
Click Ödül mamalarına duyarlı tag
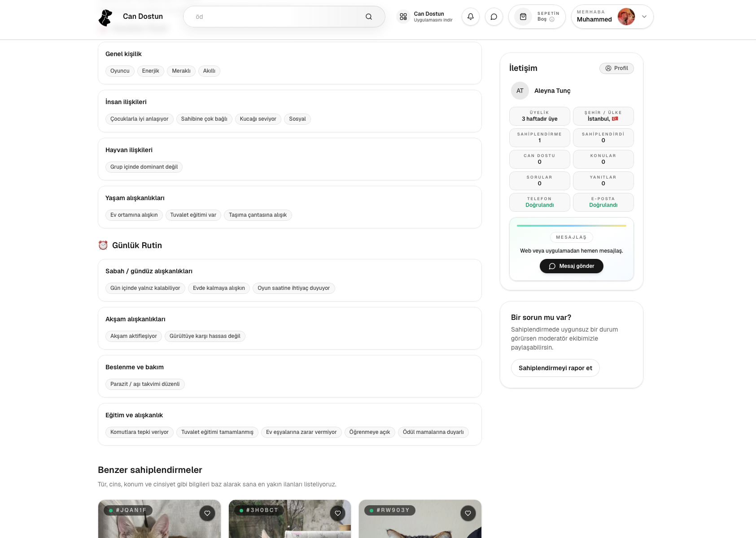click(x=433, y=432)
